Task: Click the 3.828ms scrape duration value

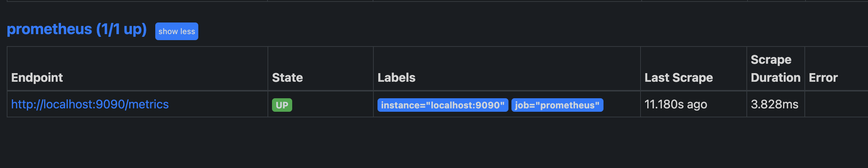Action: click(x=774, y=104)
